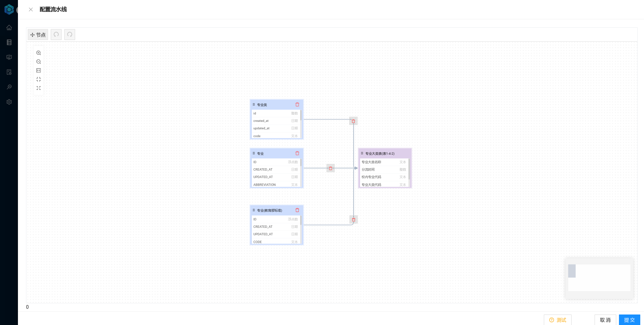Open the monitor dashboard sidebar icon
The height and width of the screenshot is (325, 644).
coord(9,57)
